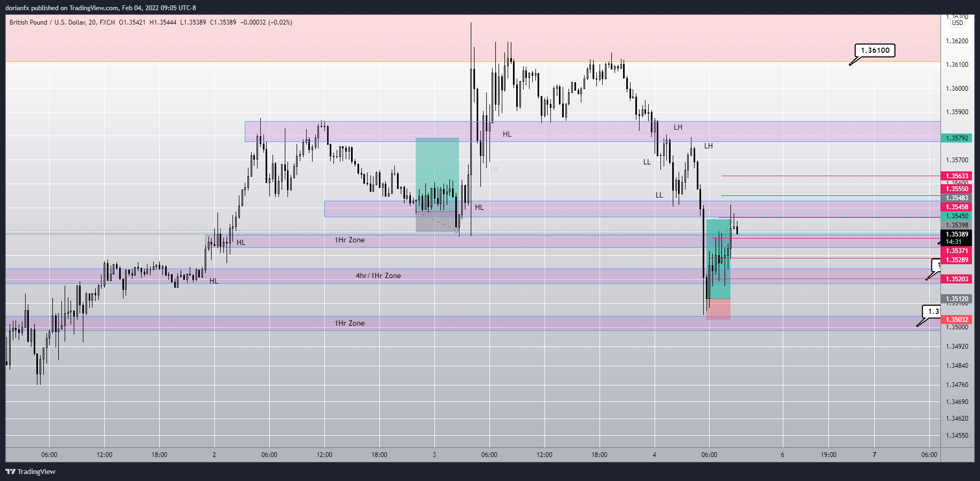Select the pink 1.35550 price label
The image size is (980, 481).
click(956, 189)
